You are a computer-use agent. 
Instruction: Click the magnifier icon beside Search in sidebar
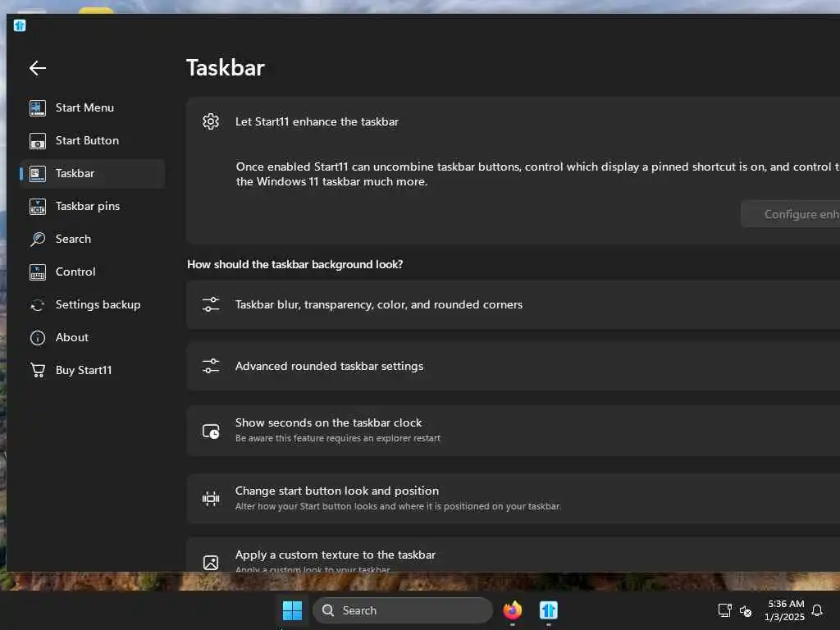coord(38,239)
